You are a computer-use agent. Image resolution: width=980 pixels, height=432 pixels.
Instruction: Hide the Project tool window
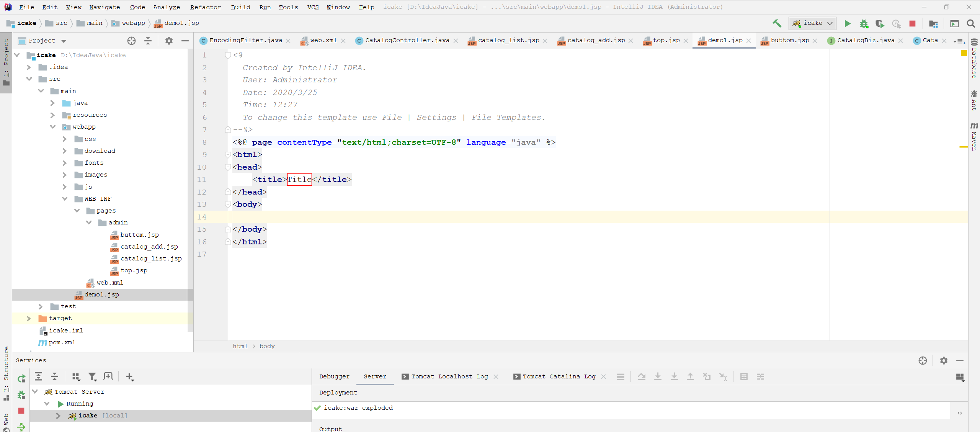pos(185,41)
